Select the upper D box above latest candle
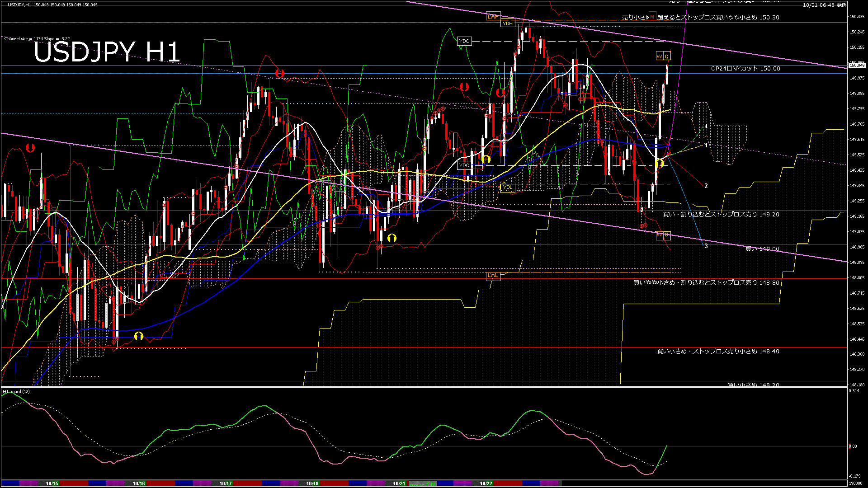The width and height of the screenshot is (868, 488). 667,56
